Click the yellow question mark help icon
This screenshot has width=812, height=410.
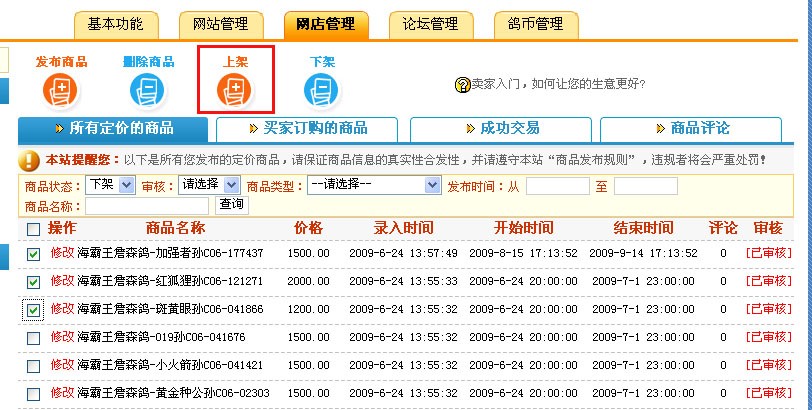pos(462,85)
